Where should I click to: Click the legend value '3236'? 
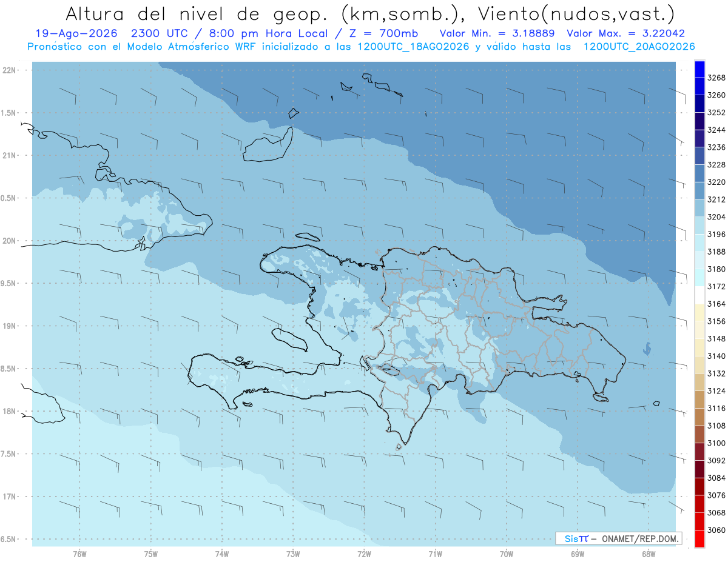pos(716,147)
